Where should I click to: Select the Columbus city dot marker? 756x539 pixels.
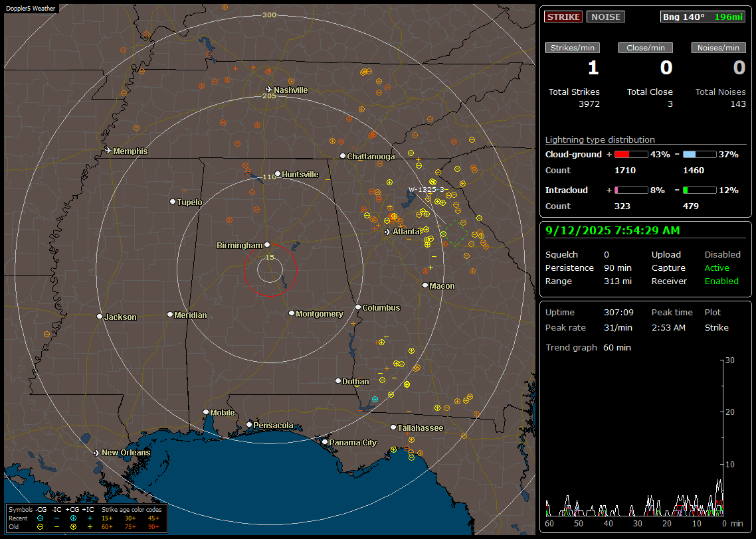[358, 307]
